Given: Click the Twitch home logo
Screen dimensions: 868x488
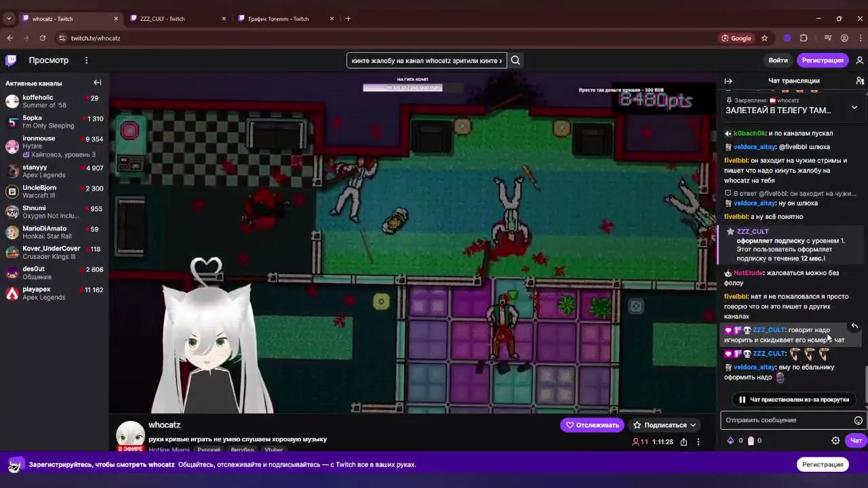Looking at the screenshot, I should (x=11, y=60).
